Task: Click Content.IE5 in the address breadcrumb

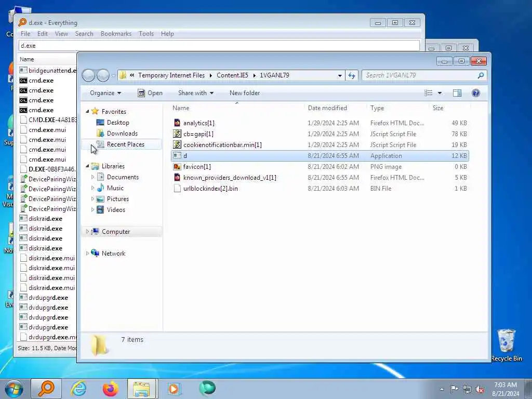Action: pos(232,75)
